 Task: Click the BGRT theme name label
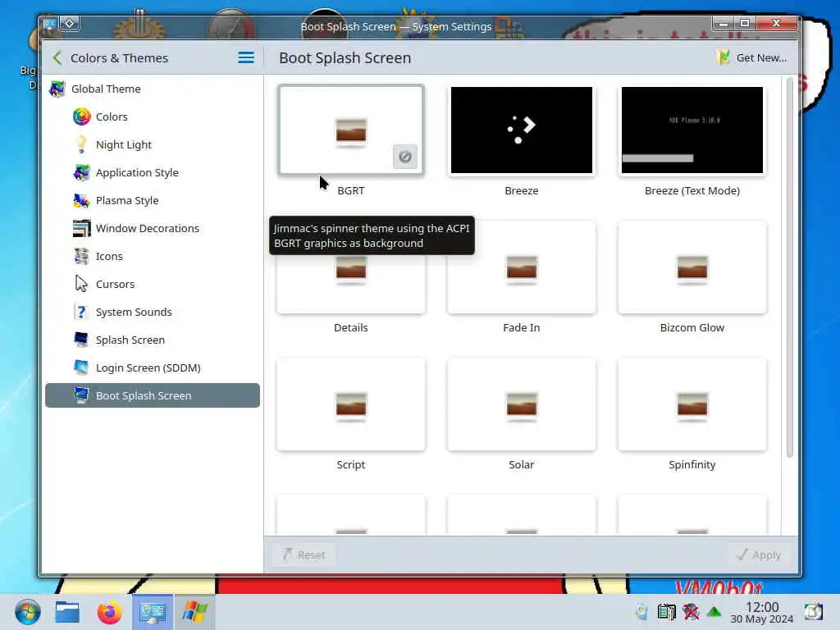(351, 190)
